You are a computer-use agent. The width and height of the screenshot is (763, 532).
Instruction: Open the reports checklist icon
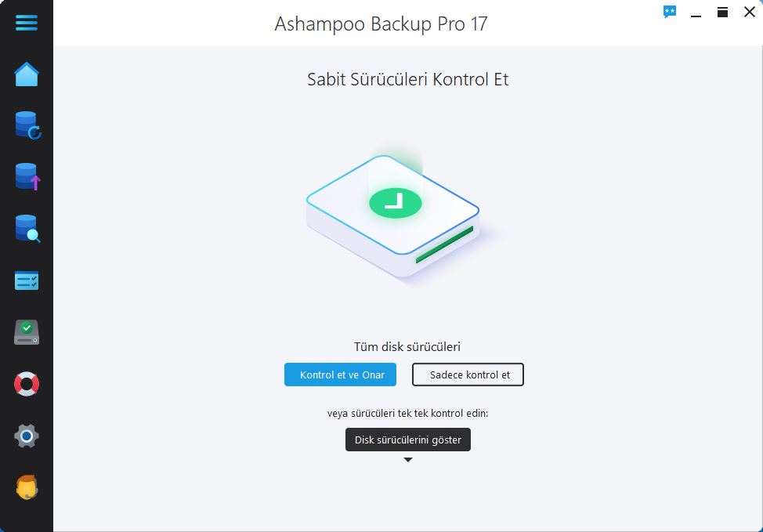click(x=27, y=280)
